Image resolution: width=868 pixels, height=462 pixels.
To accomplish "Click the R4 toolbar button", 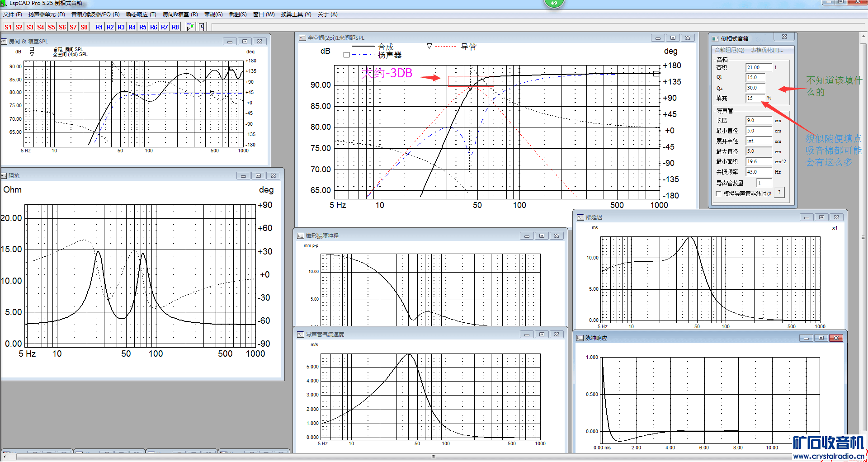I will tap(132, 27).
